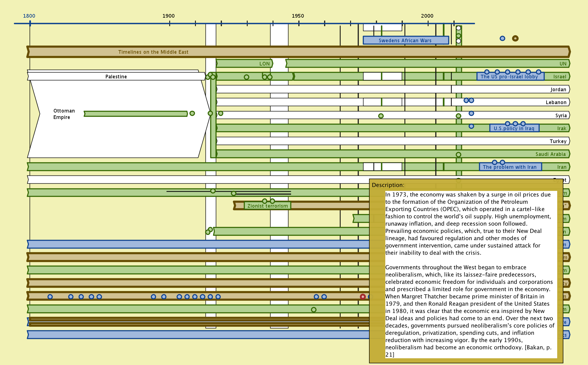Click the leftmost blue circle on the tan events bar

click(50, 297)
